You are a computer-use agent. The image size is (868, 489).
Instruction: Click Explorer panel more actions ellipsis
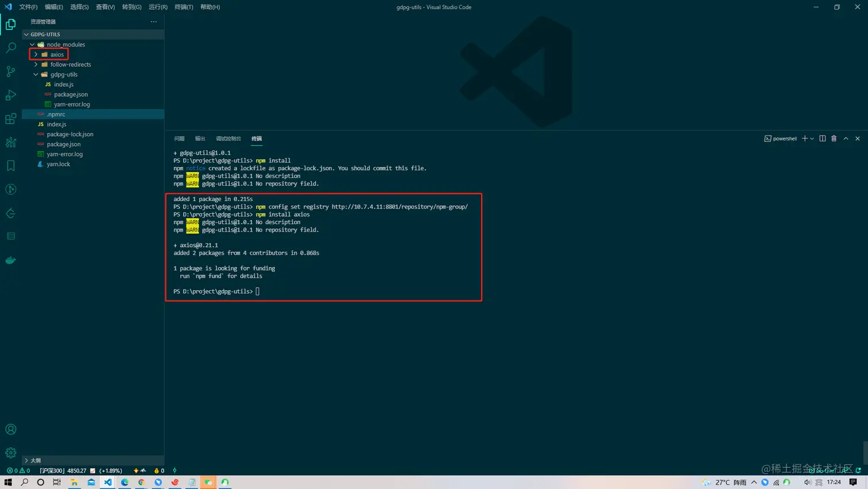point(153,22)
